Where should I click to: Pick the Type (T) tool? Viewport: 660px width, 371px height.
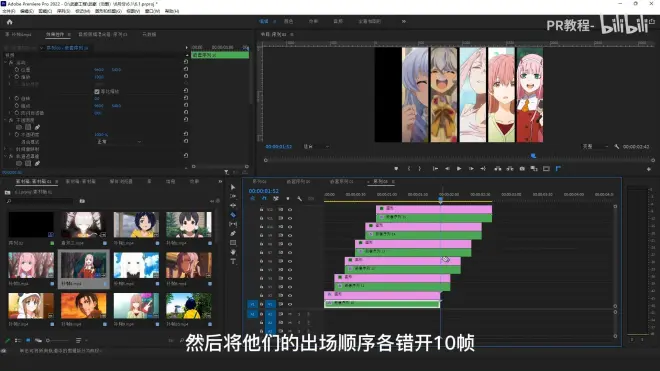coord(233,262)
